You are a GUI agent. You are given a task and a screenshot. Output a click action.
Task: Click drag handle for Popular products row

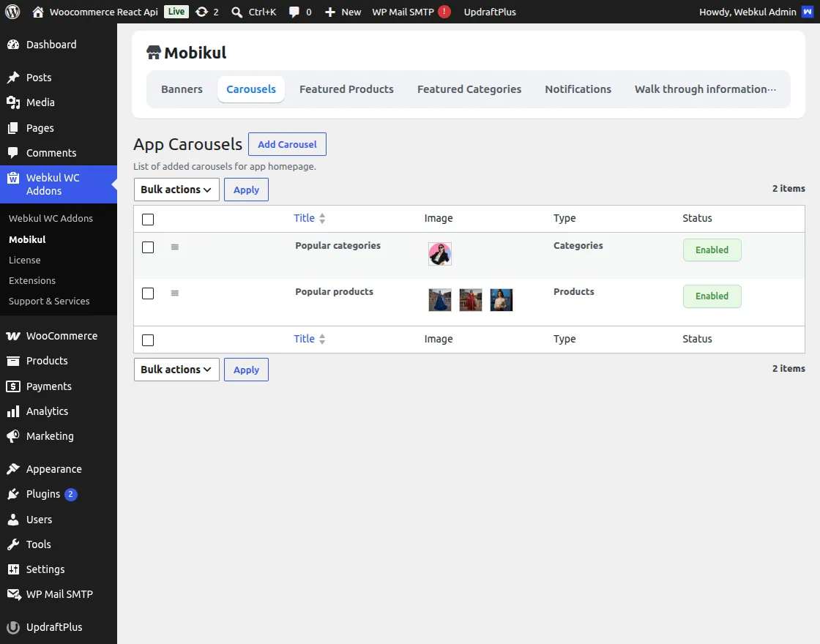coord(175,293)
